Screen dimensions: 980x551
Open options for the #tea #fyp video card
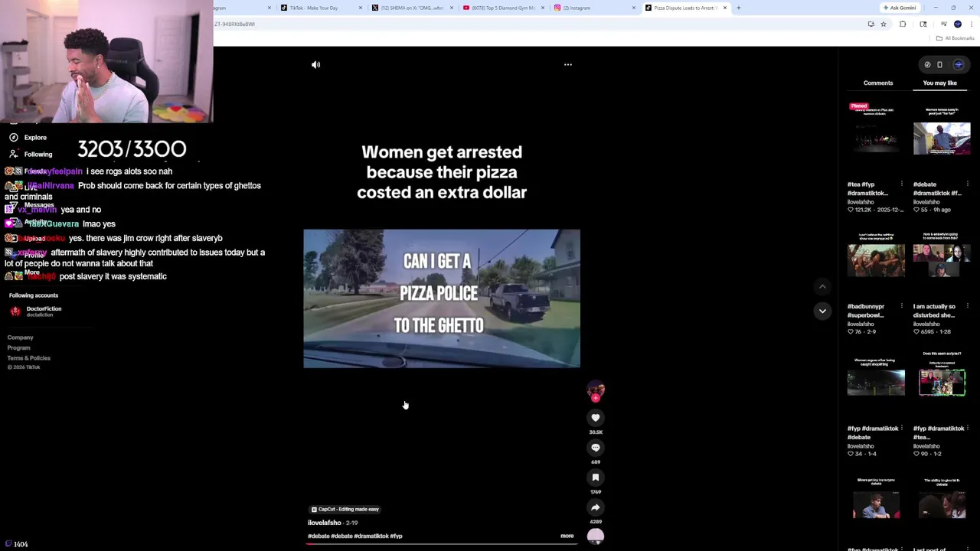pyautogui.click(x=901, y=184)
